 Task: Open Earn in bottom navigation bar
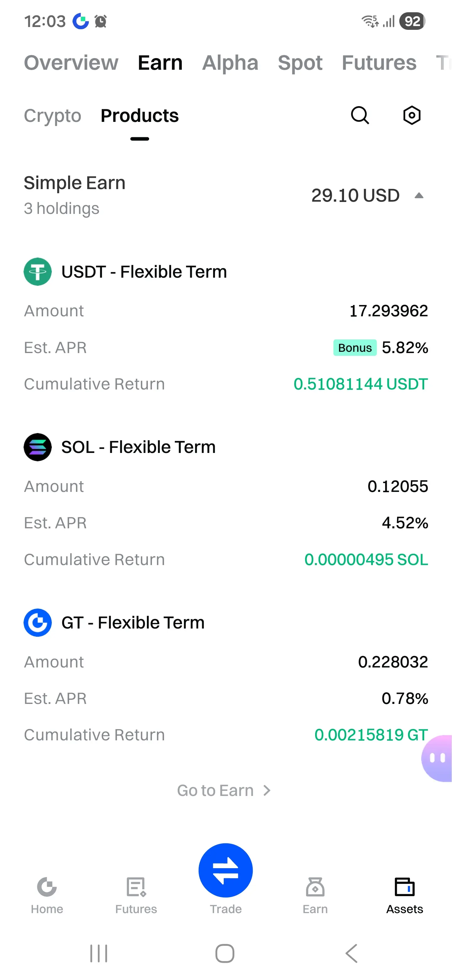315,895
